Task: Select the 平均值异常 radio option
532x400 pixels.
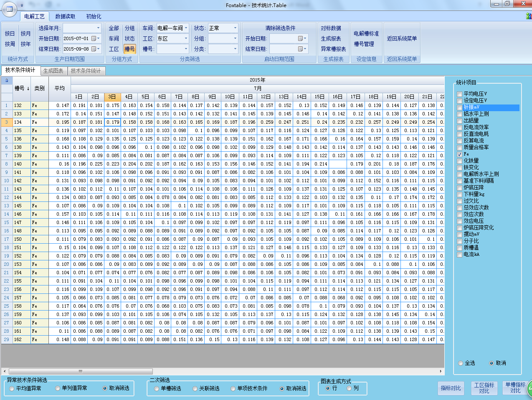Action: point(12,389)
